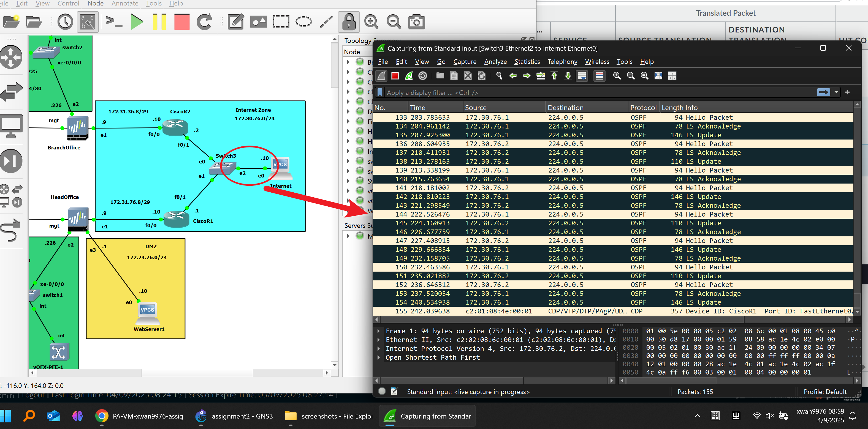868x429 pixels.
Task: Open Wireshark capture options gear icon
Action: (x=422, y=76)
